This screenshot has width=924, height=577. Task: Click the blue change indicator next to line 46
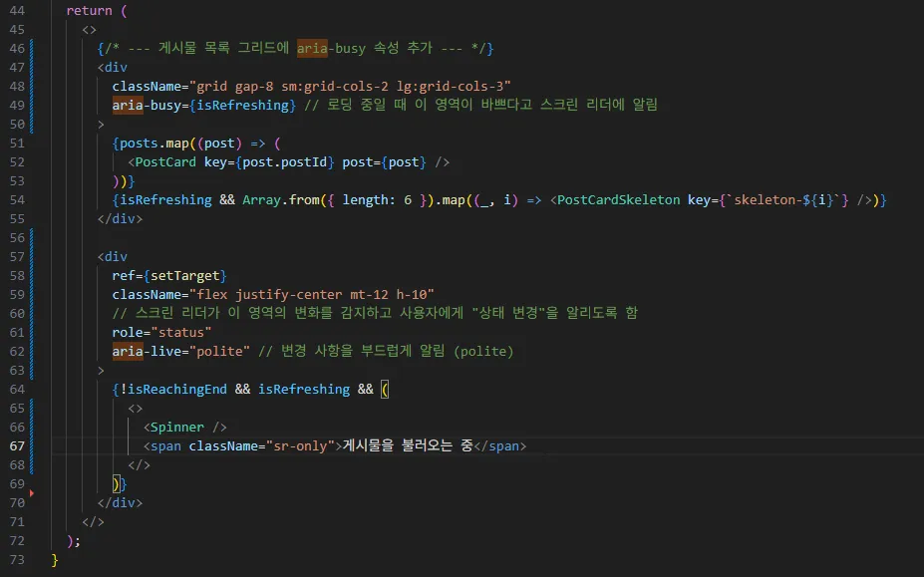point(31,48)
